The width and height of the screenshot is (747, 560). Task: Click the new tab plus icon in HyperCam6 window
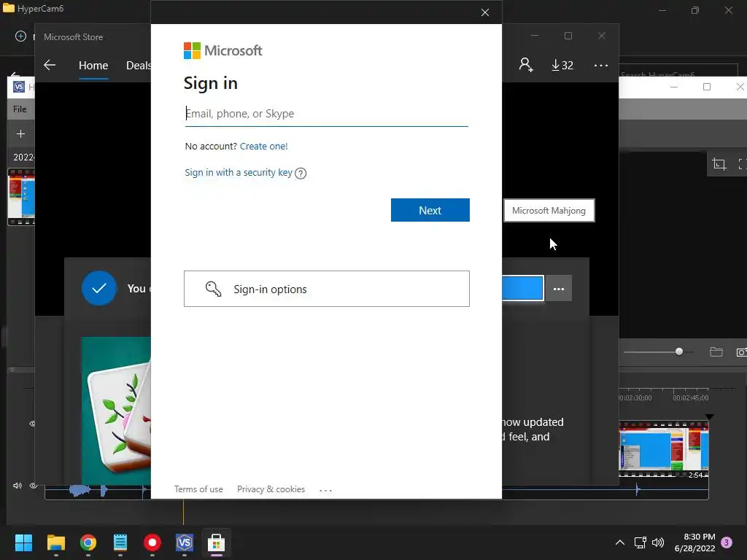(x=20, y=36)
